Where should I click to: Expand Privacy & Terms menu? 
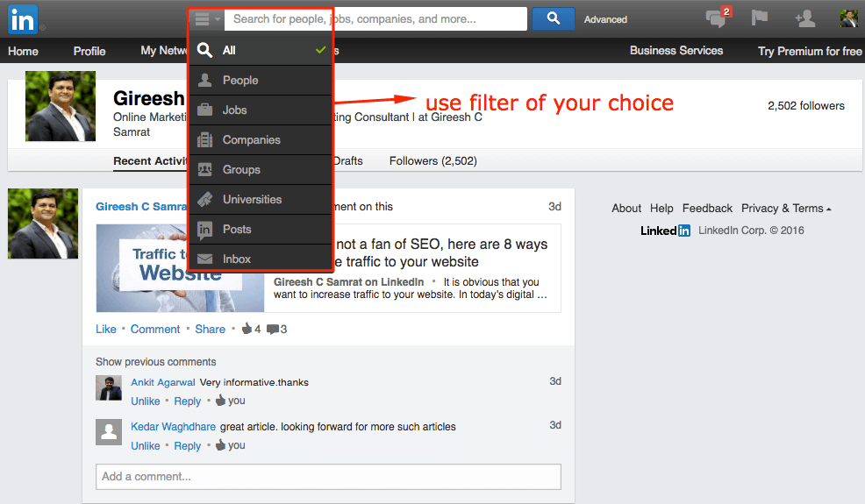point(786,209)
